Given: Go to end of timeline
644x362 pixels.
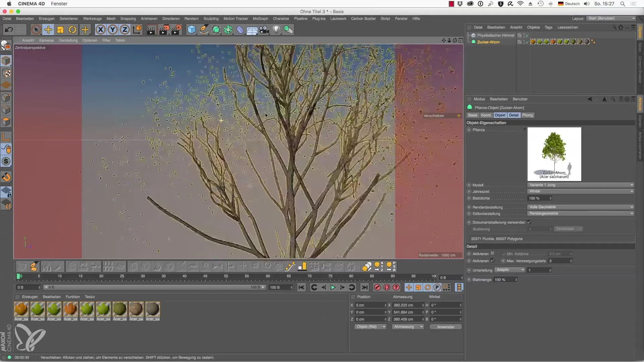Looking at the screenshot, I should point(365,287).
